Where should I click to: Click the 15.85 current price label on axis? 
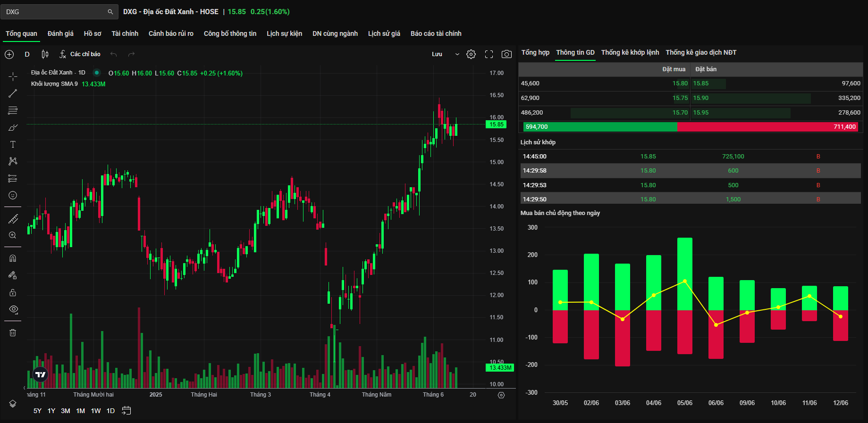[x=496, y=124]
